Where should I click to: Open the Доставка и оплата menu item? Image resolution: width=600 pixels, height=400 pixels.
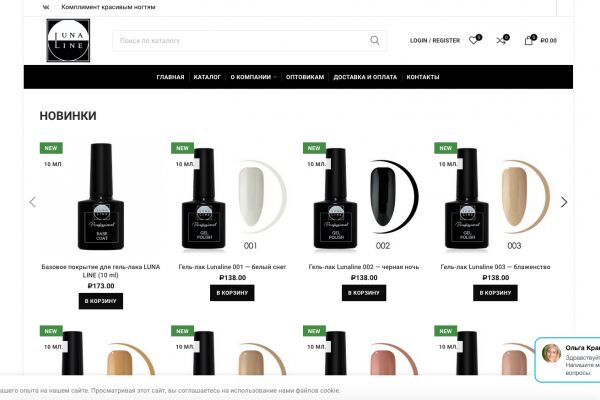pos(365,77)
